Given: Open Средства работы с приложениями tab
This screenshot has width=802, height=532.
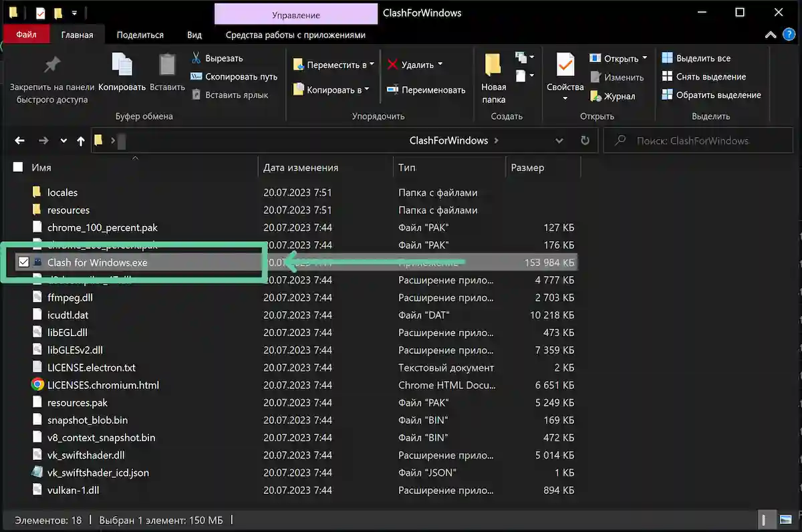Looking at the screenshot, I should [295, 35].
